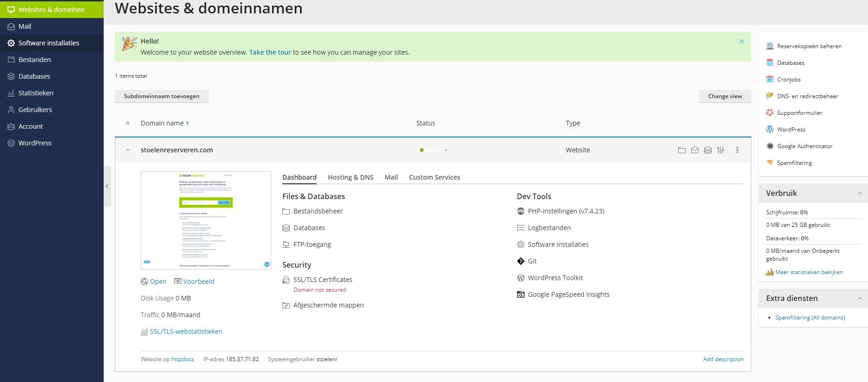Open the Active status dropdown
This screenshot has height=382, width=868.
tap(434, 150)
